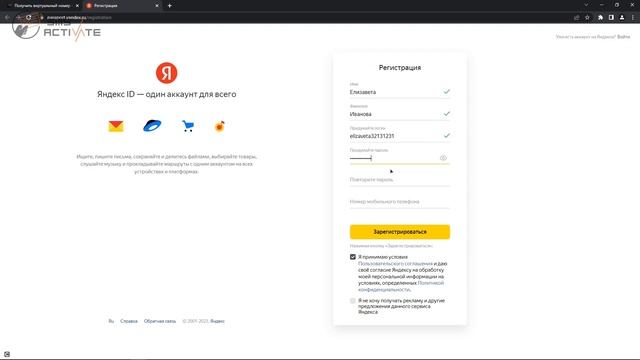The height and width of the screenshot is (360, 640).
Task: Edit the login field elizaveta32131231
Action: [x=400, y=136]
